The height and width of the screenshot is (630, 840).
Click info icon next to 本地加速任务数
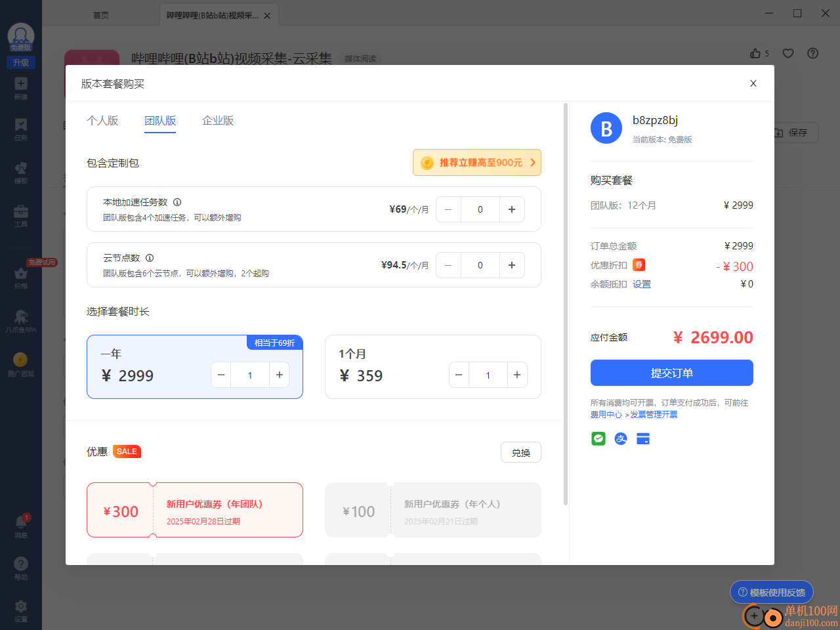point(177,202)
